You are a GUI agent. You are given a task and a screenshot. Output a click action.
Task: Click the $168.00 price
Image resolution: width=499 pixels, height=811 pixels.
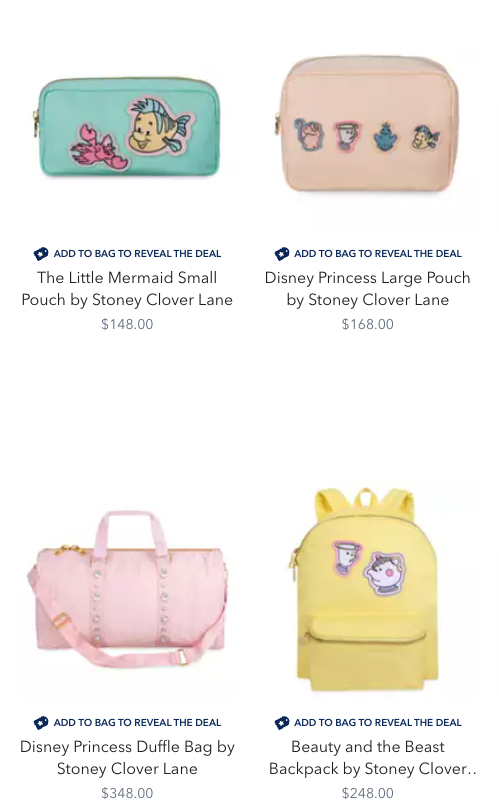click(368, 324)
